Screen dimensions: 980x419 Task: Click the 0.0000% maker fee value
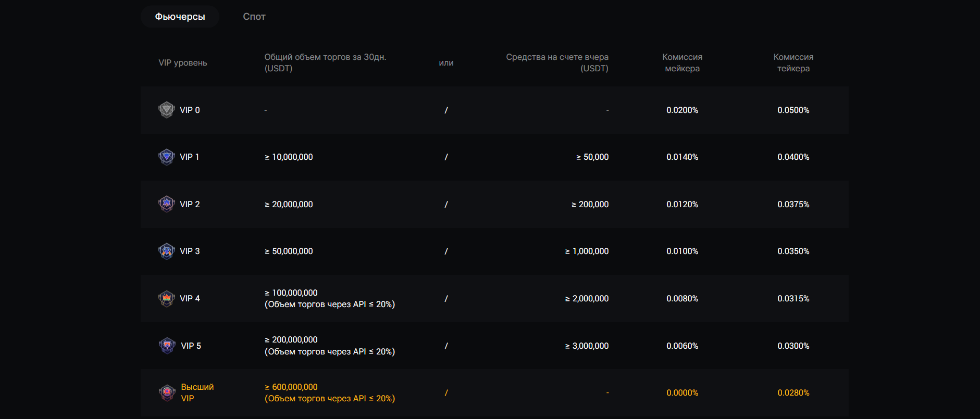[682, 392]
